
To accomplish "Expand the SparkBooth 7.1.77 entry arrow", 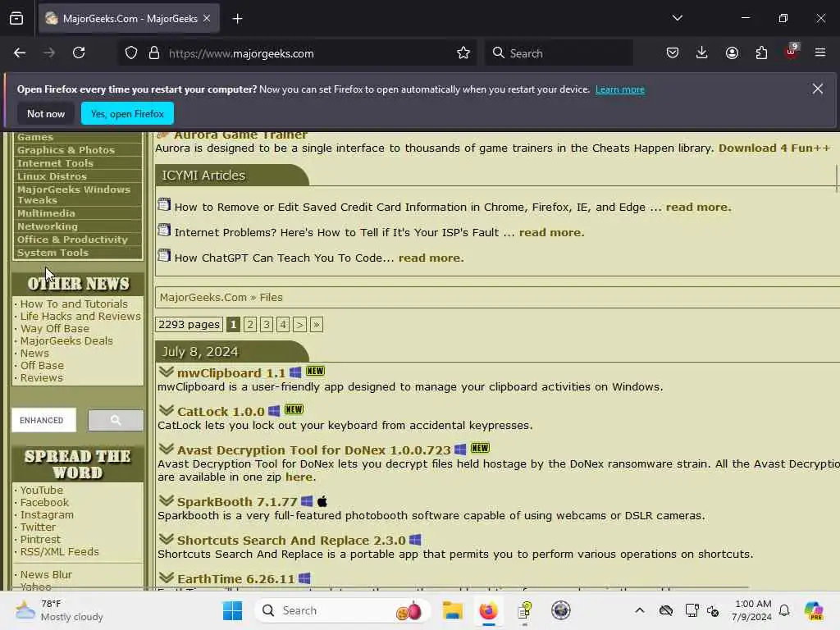I will coord(166,500).
